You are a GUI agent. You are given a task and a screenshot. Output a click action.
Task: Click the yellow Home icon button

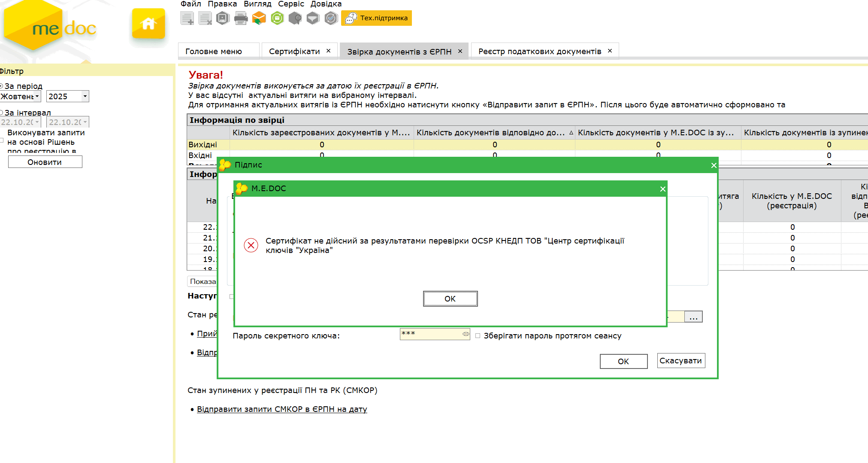(x=148, y=24)
